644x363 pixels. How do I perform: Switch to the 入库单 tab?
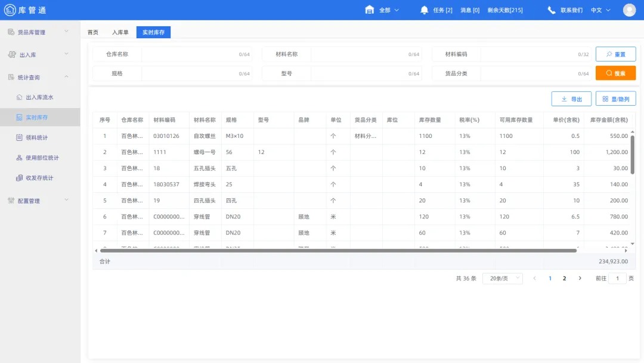(x=120, y=32)
